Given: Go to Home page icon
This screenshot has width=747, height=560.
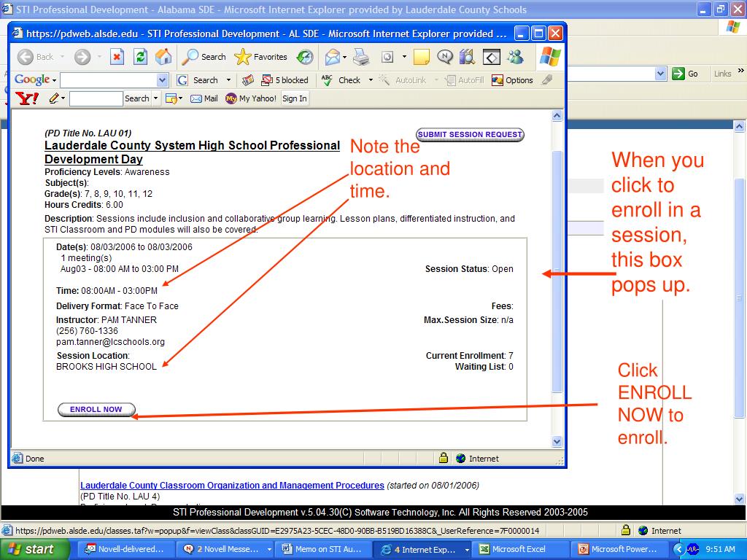Looking at the screenshot, I should pyautogui.click(x=163, y=57).
